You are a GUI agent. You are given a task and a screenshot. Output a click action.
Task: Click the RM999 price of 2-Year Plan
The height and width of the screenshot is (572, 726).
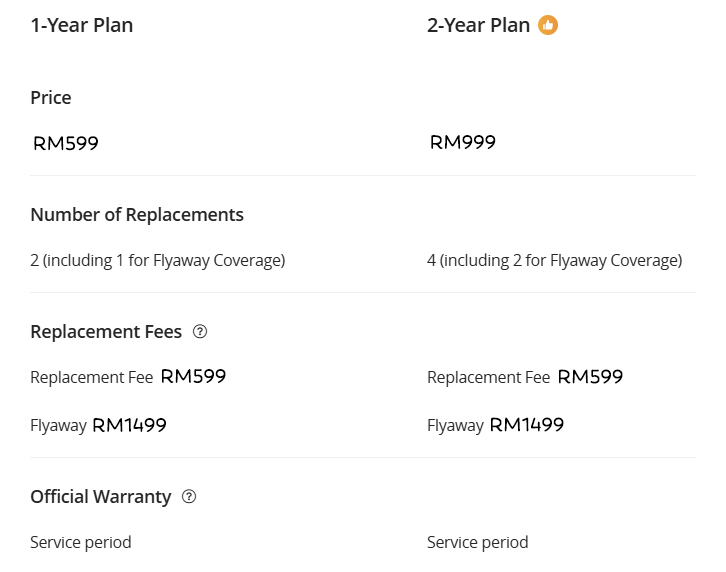pyautogui.click(x=462, y=142)
